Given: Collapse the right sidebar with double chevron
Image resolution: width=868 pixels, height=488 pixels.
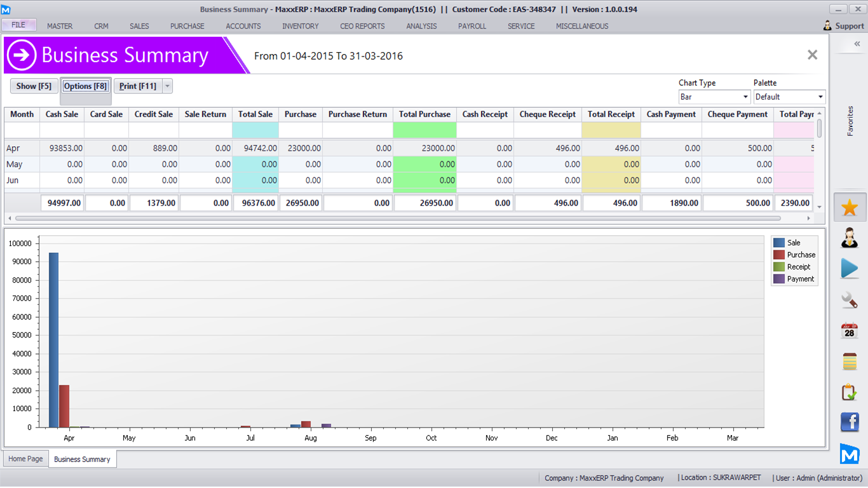Looking at the screenshot, I should click(x=857, y=44).
